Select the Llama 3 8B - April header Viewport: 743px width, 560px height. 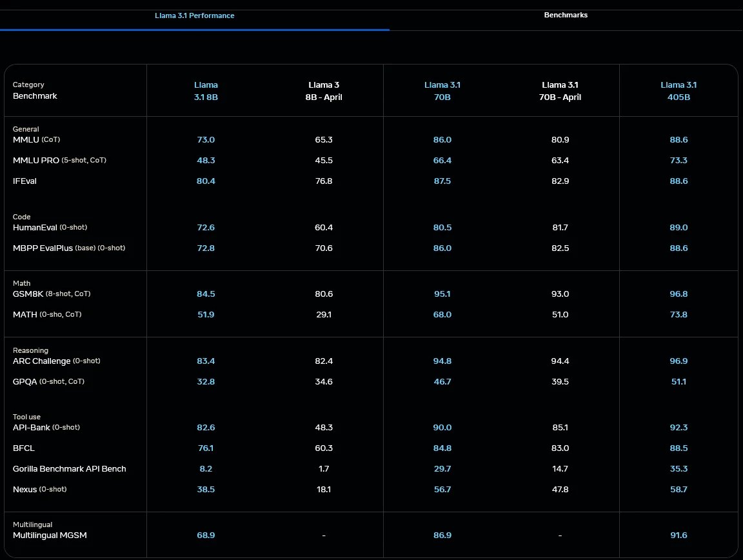[x=324, y=91]
